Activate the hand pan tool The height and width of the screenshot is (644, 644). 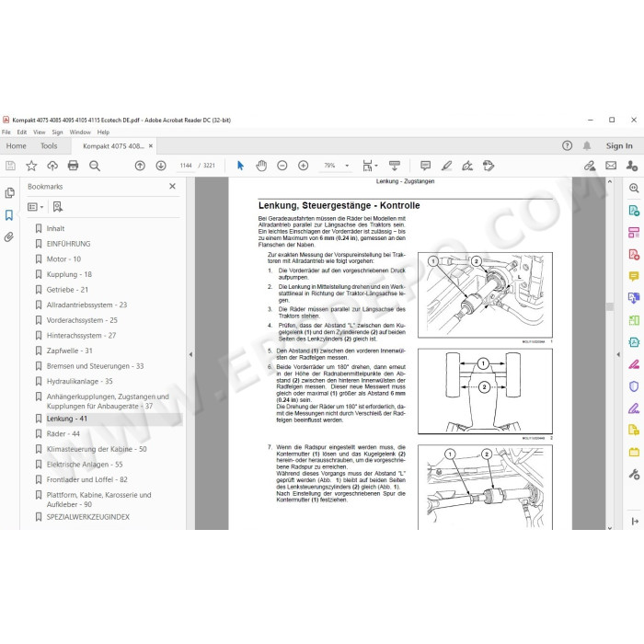click(x=261, y=166)
